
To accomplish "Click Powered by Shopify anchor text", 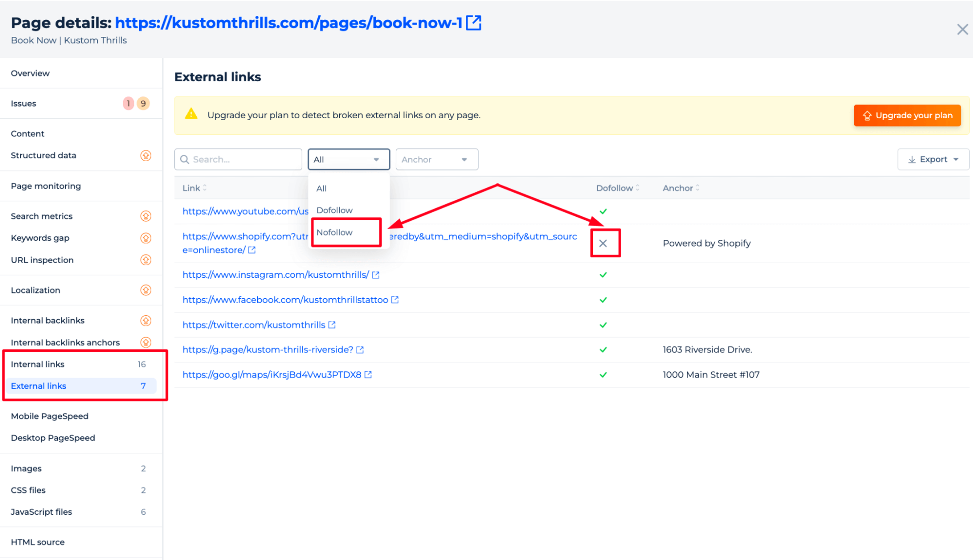I will [707, 243].
